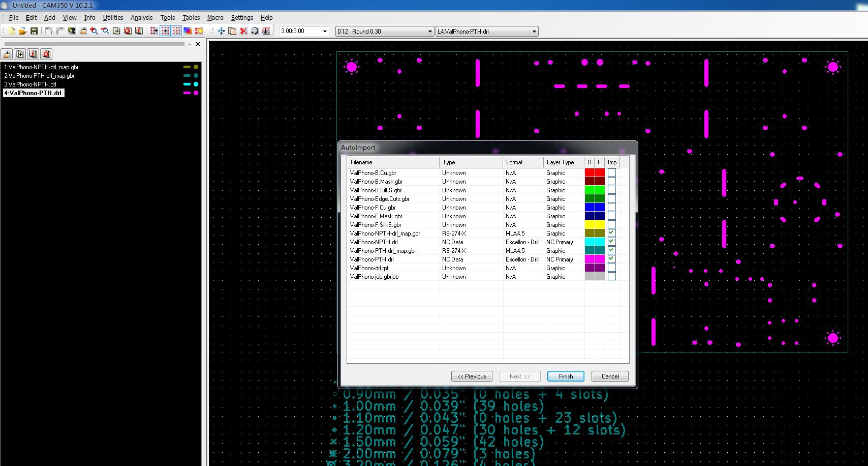
Task: Check import box for ValPhono-Edge.Cuts.gbr
Action: coord(612,199)
